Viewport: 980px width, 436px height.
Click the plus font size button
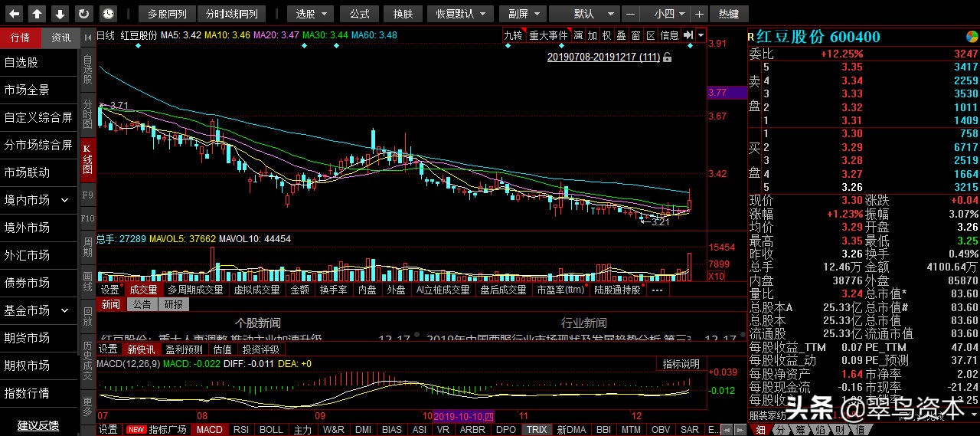pyautogui.click(x=699, y=14)
